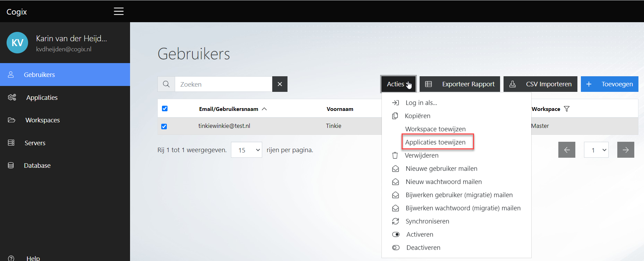Click into the Zoeken search field
Viewport: 644px width, 261px height.
pos(223,84)
